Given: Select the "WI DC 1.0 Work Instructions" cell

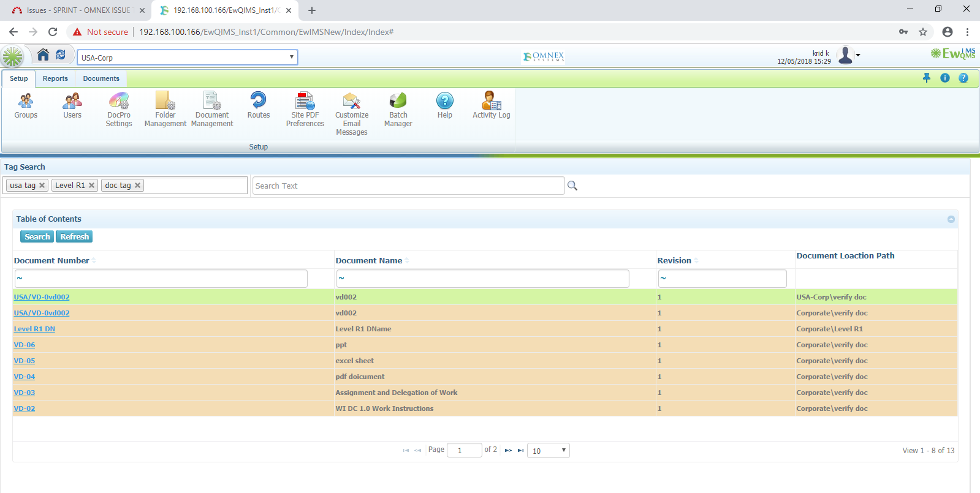Looking at the screenshot, I should coord(495,408).
